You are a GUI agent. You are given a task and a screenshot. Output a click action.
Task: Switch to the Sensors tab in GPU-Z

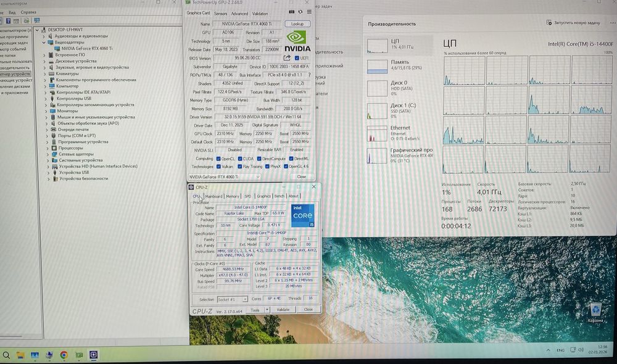[221, 14]
